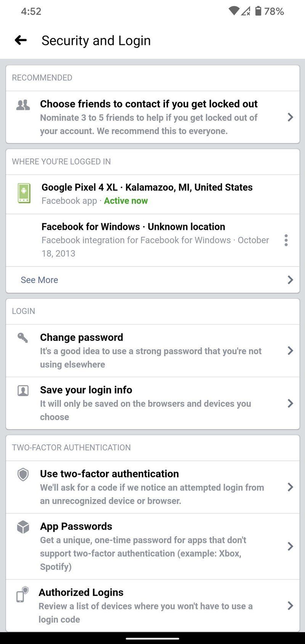Click See More under logged in sessions
The height and width of the screenshot is (644, 305).
coord(39,279)
